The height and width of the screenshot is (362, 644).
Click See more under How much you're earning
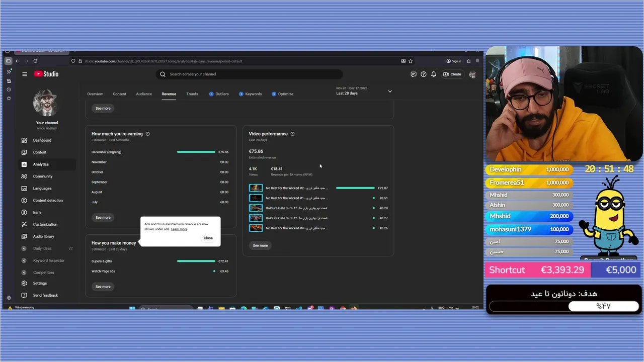(103, 218)
